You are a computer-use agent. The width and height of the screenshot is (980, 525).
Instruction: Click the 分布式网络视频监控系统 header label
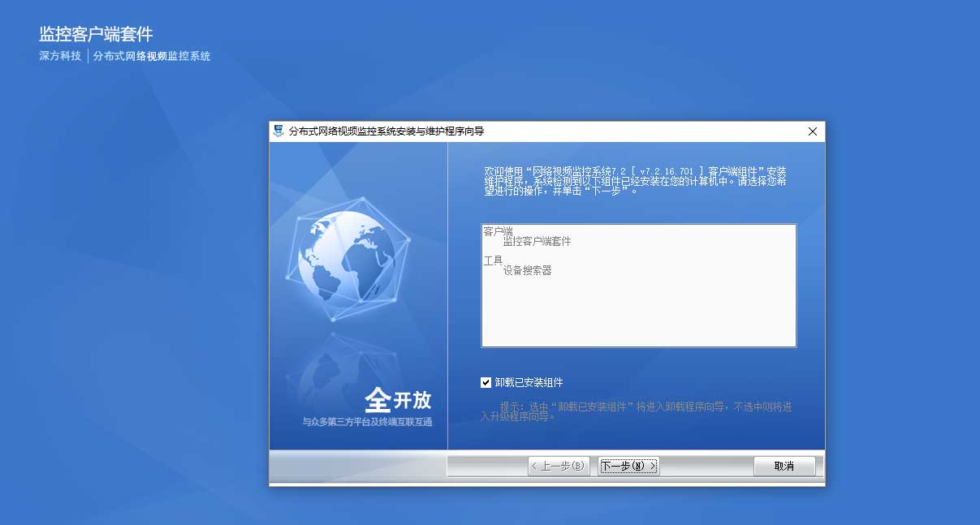click(x=152, y=57)
